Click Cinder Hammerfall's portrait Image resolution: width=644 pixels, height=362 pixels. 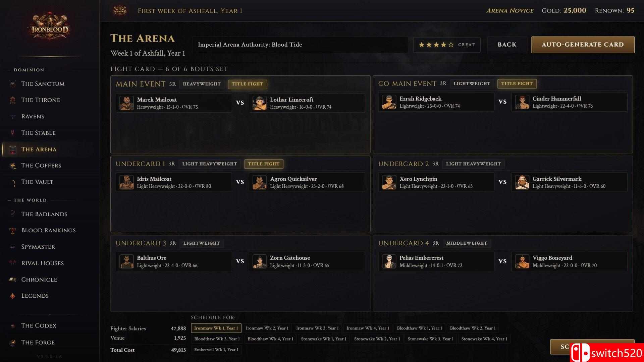click(522, 102)
